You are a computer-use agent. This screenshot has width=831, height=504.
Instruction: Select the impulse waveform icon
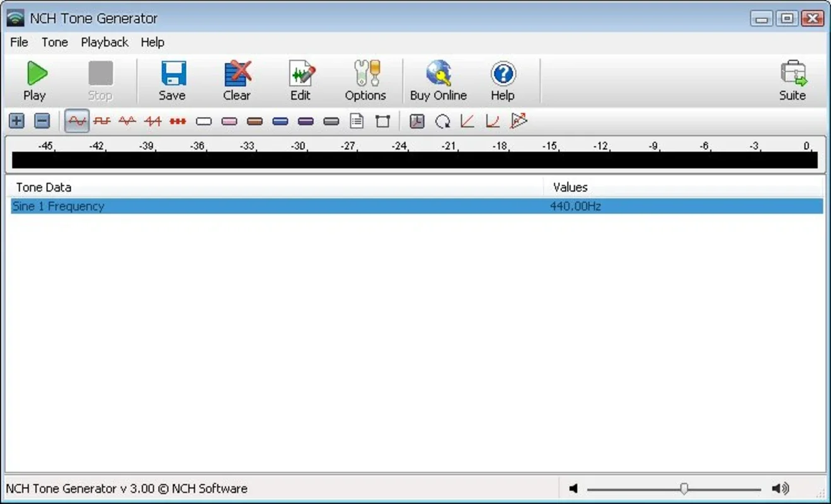pos(178,121)
